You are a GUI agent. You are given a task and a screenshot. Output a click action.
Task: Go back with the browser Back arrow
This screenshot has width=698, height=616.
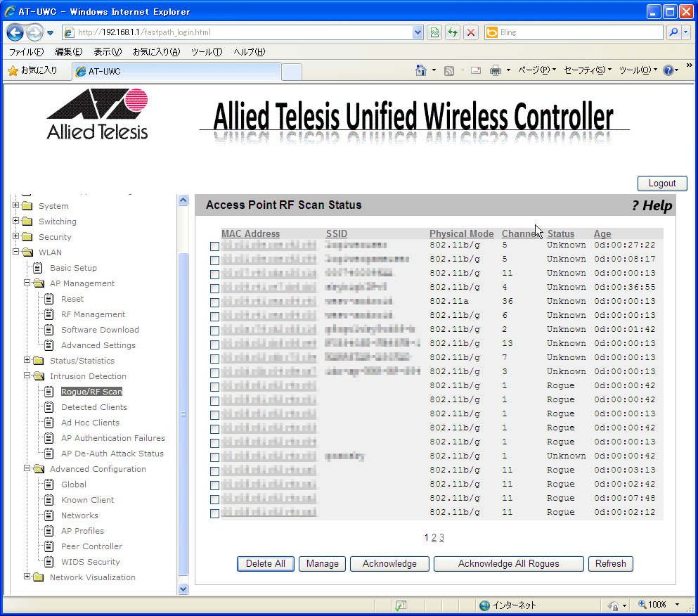point(15,32)
